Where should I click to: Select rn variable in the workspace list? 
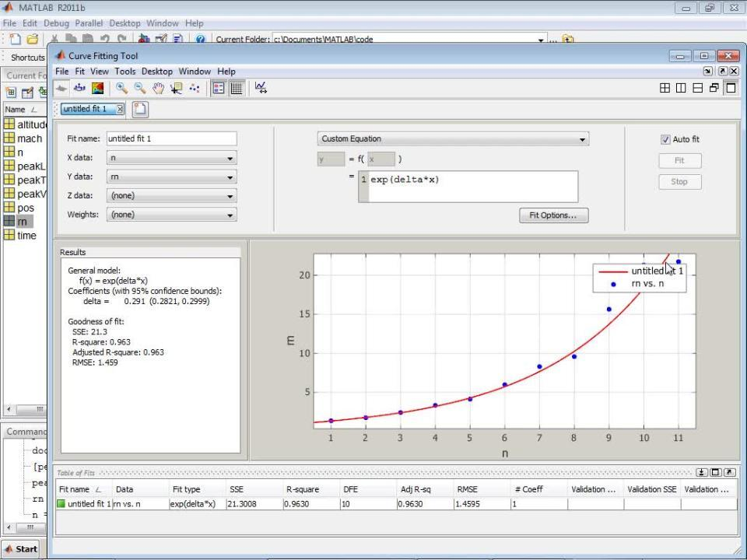coord(23,221)
